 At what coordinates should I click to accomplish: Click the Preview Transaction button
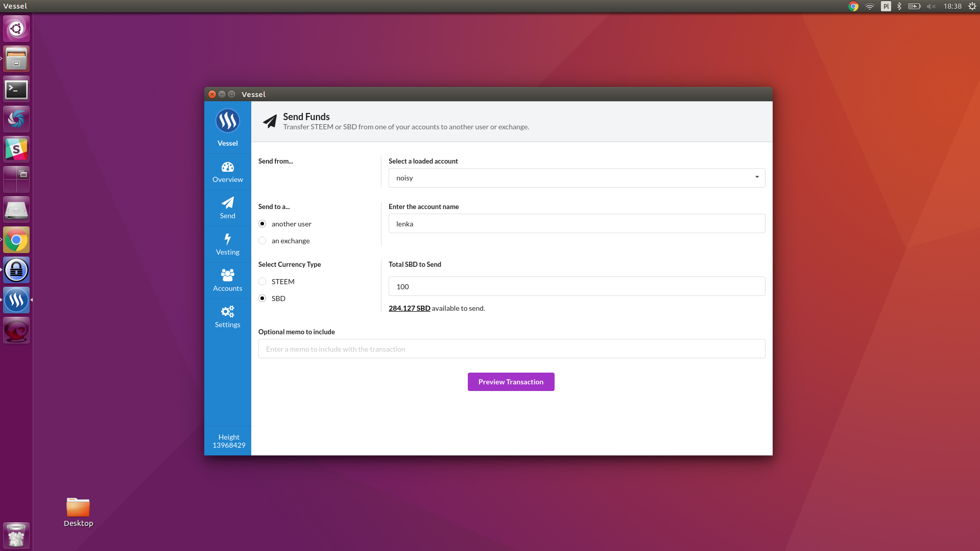[511, 382]
